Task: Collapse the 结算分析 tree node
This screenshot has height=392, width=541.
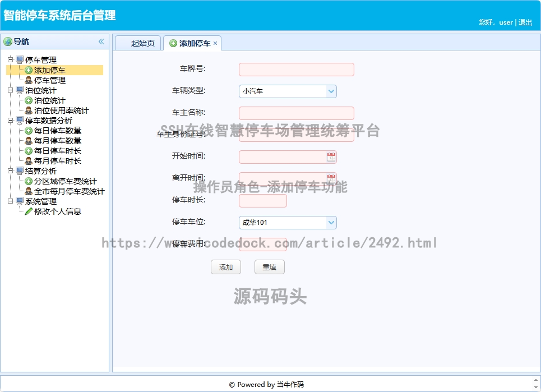Action: [x=11, y=171]
